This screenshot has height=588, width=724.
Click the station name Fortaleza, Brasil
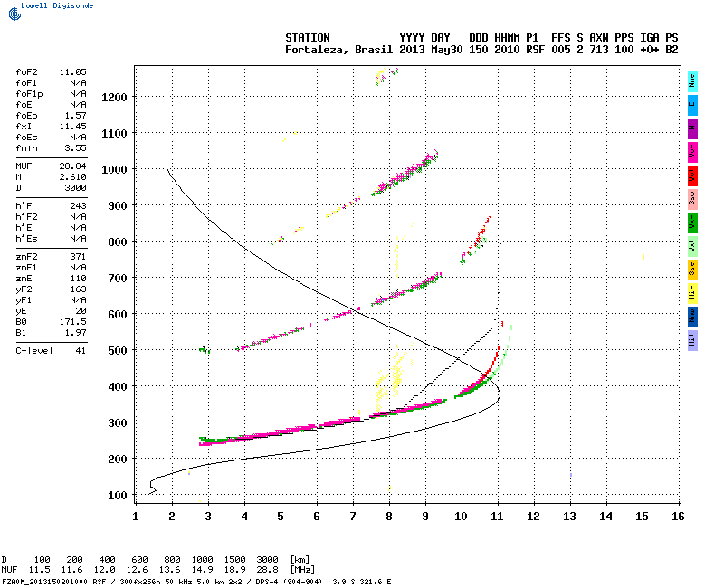tap(338, 50)
